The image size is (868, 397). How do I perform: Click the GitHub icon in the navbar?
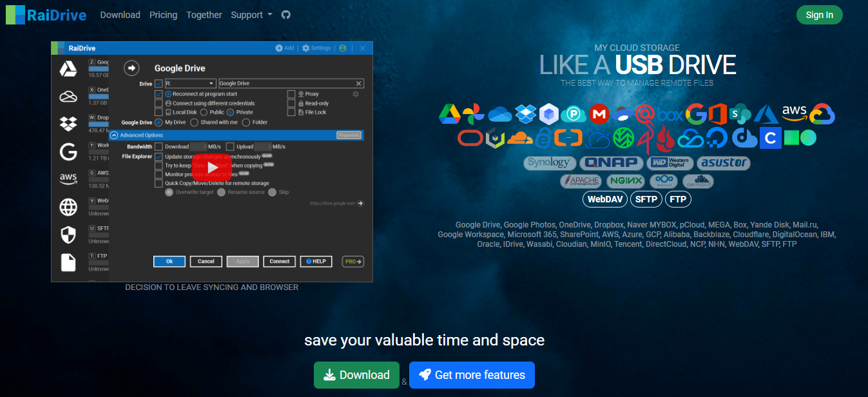coord(286,15)
